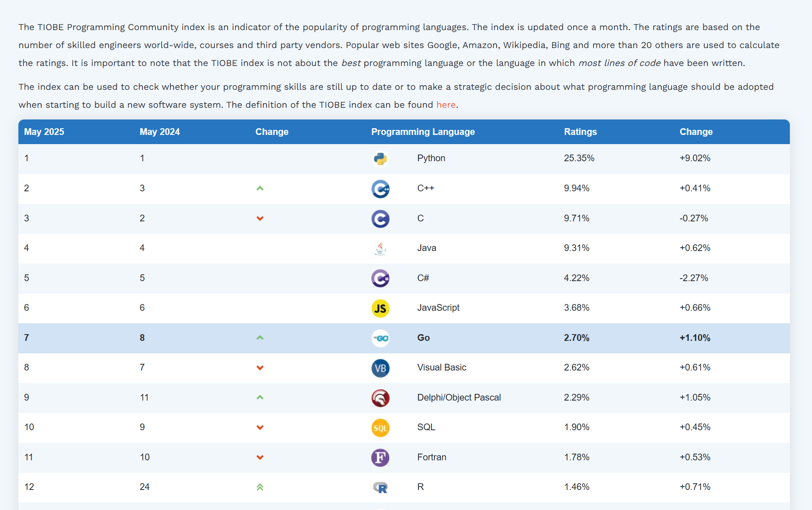Click the Delphi helmet logo
812x510 pixels.
(x=380, y=398)
